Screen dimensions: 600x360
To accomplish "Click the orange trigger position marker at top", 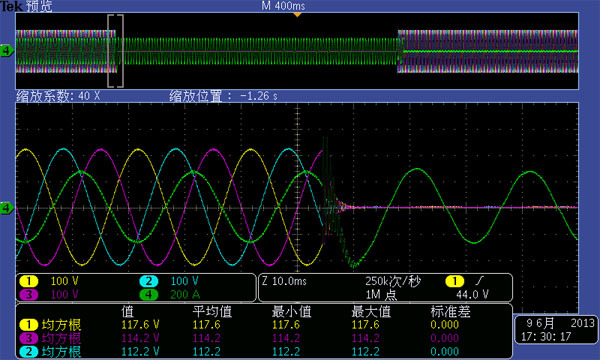I will 297,15.
